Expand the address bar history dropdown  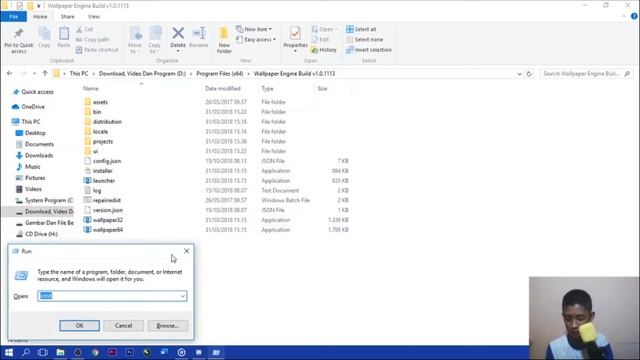click(x=519, y=74)
